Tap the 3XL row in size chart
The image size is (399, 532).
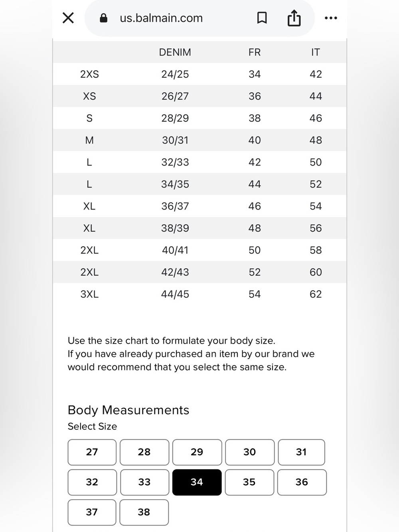(x=199, y=294)
